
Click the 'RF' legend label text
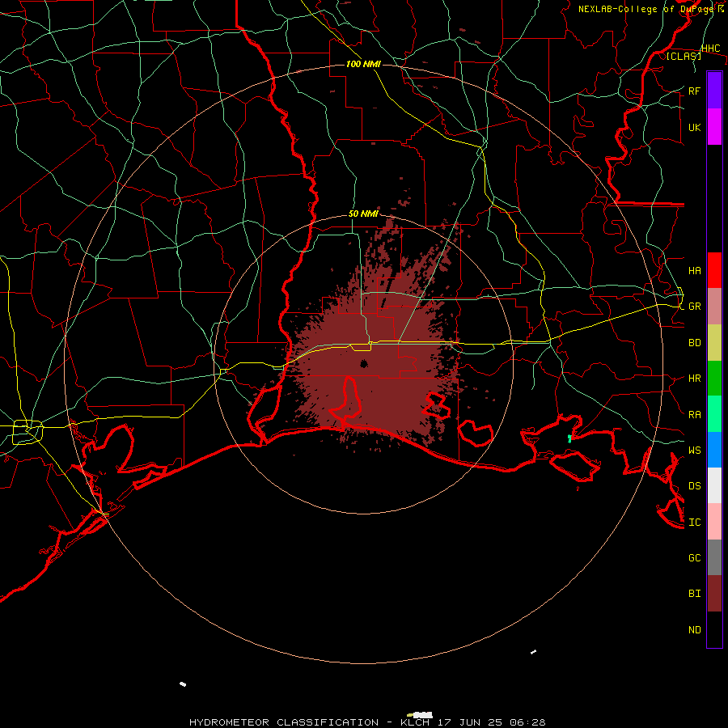(x=694, y=91)
